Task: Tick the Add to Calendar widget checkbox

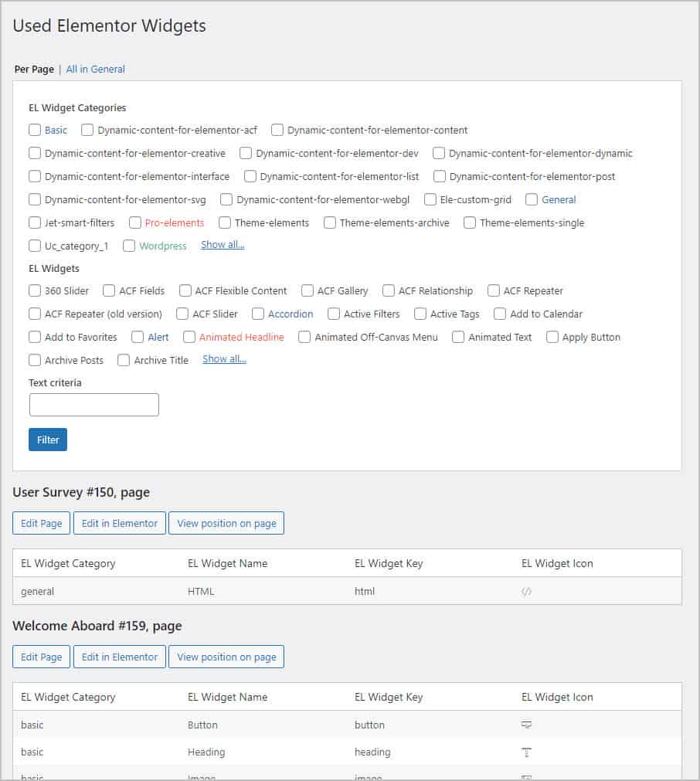Action: [x=500, y=314]
